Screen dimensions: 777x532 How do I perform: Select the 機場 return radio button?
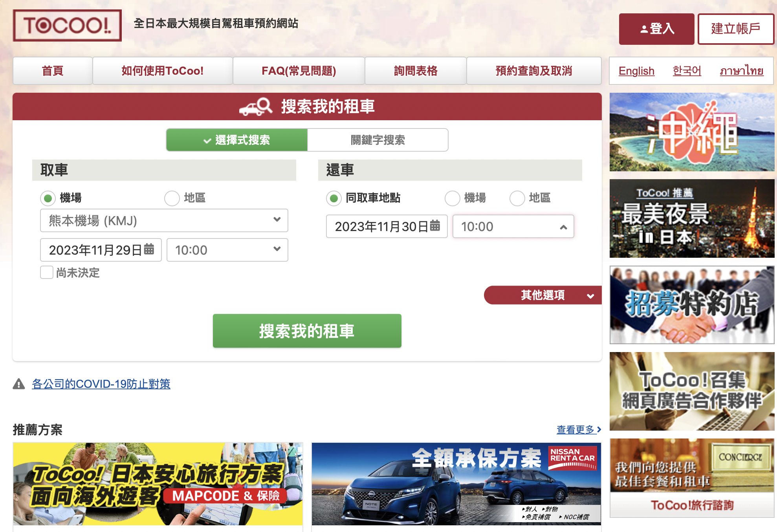tap(452, 198)
